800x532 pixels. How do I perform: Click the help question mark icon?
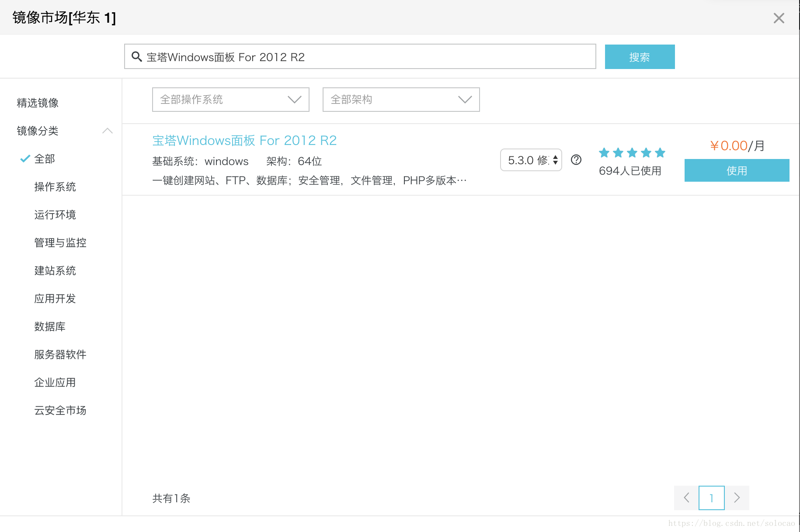[576, 160]
